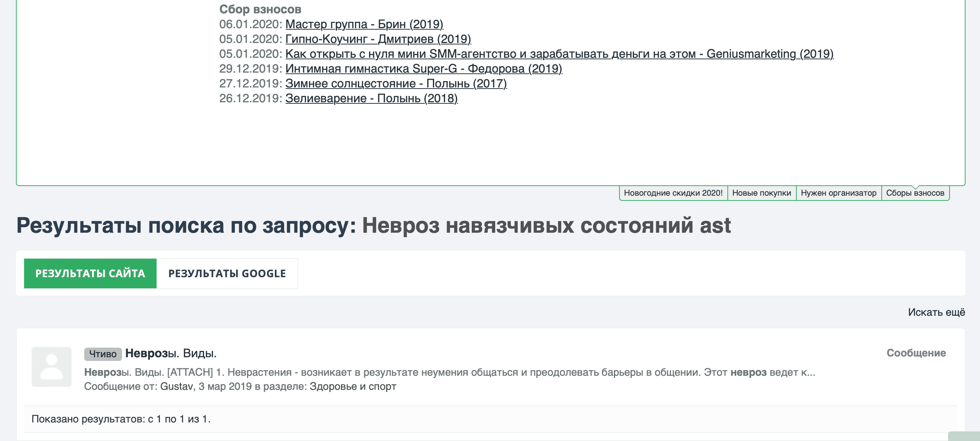980x441 pixels.
Task: Switch to Нужен организатор tab
Action: 838,193
